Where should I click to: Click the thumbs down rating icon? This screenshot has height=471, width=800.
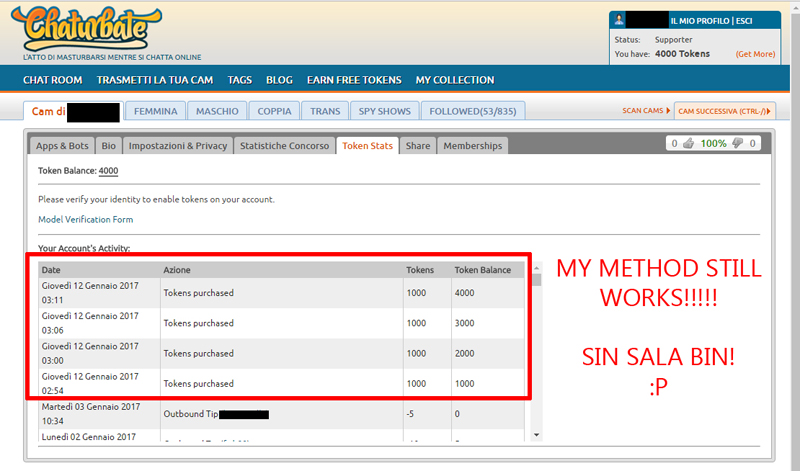[x=737, y=143]
